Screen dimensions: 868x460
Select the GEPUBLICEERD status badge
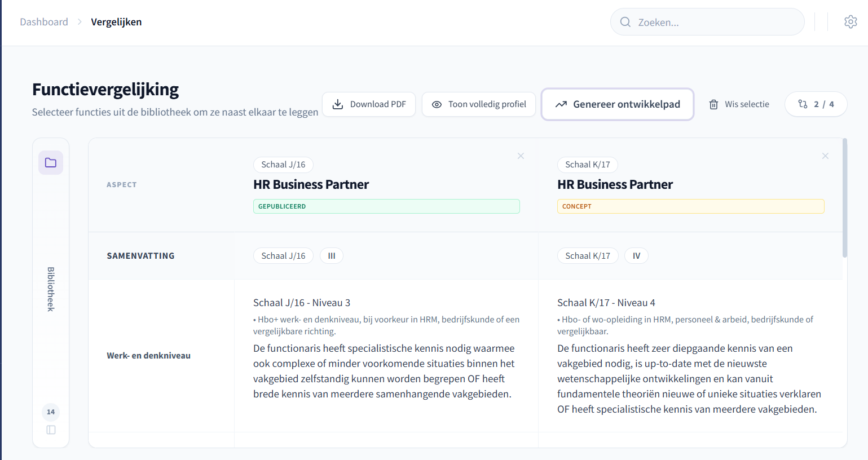pyautogui.click(x=386, y=206)
